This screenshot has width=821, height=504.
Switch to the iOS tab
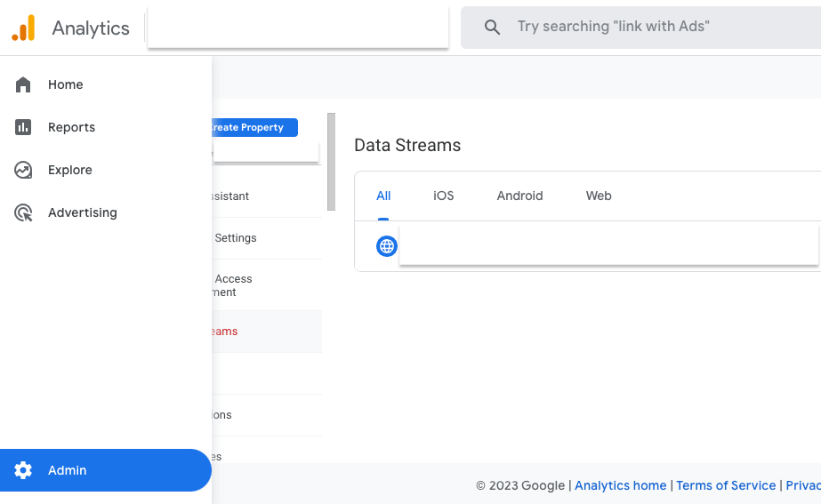point(443,196)
